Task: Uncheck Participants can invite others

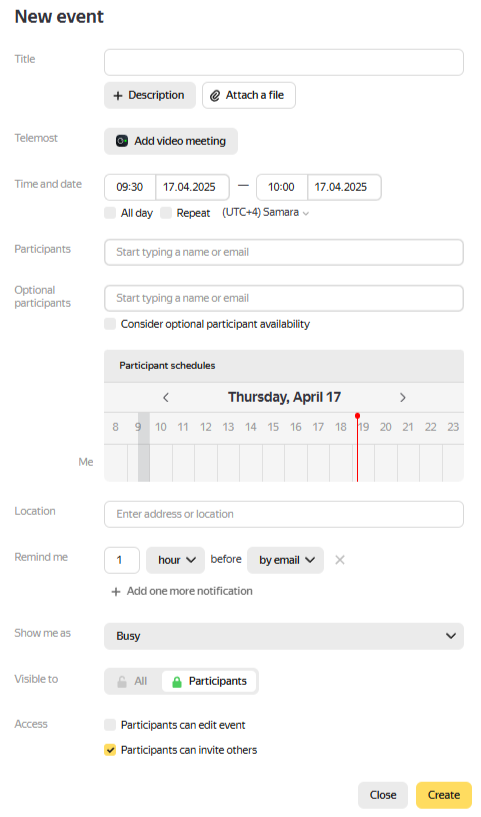Action: 110,750
